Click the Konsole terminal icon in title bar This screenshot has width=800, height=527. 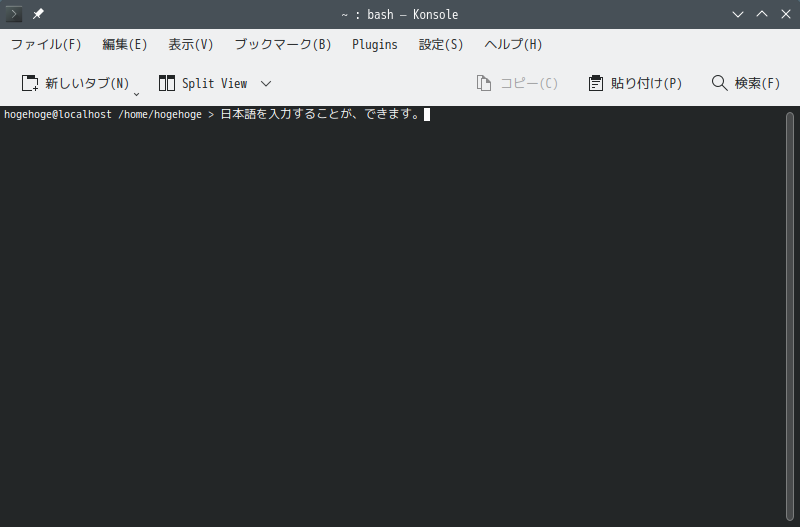pyautogui.click(x=14, y=14)
